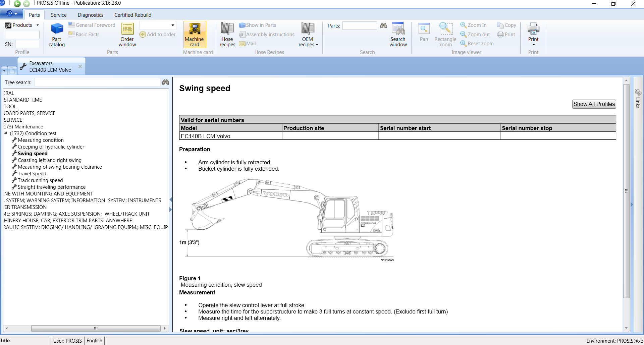Click the new tab page icon

coord(12,70)
